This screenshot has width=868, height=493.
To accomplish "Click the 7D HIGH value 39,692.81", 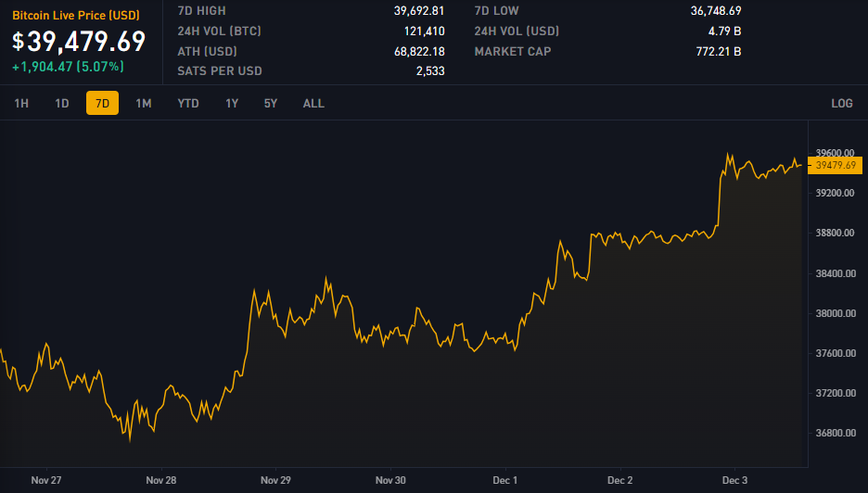I will (x=418, y=11).
